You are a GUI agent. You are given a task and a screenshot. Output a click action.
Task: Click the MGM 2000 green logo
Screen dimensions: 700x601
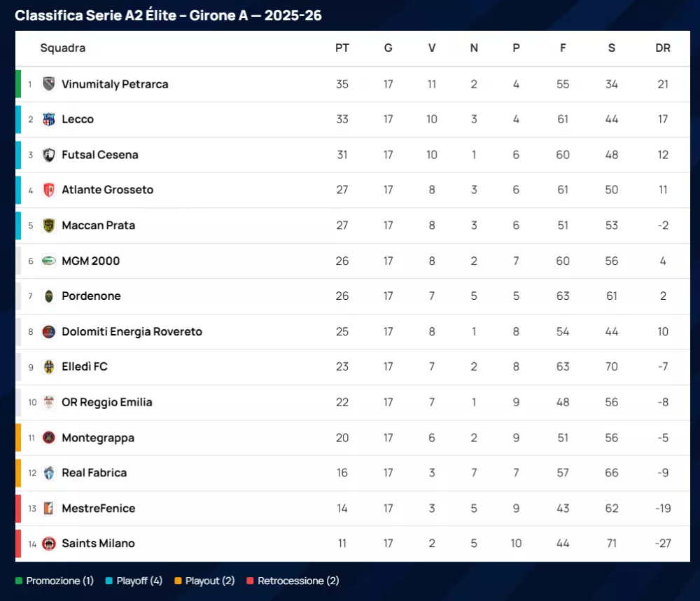pos(48,261)
